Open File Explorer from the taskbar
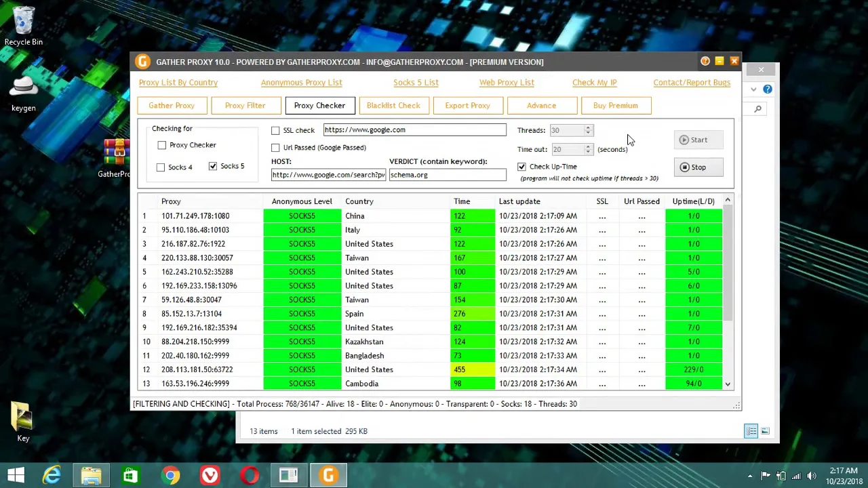Image resolution: width=868 pixels, height=488 pixels. click(92, 475)
